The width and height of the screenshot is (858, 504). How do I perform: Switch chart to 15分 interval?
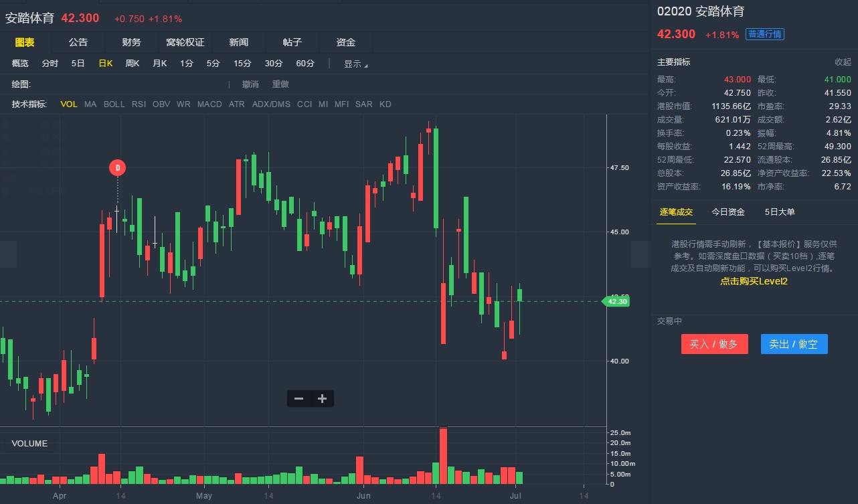(x=242, y=64)
